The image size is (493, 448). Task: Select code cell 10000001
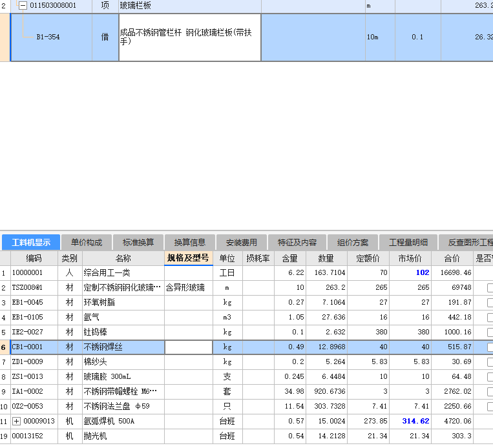[34, 272]
